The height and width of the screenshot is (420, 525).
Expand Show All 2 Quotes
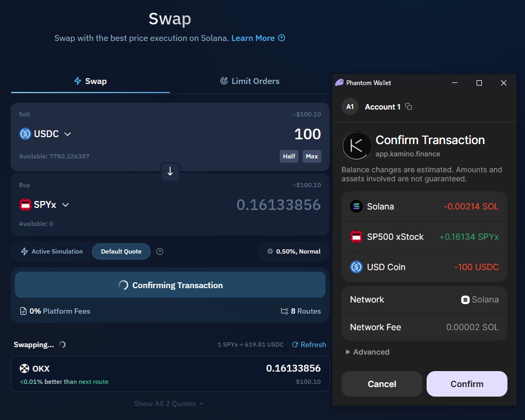[x=169, y=404]
